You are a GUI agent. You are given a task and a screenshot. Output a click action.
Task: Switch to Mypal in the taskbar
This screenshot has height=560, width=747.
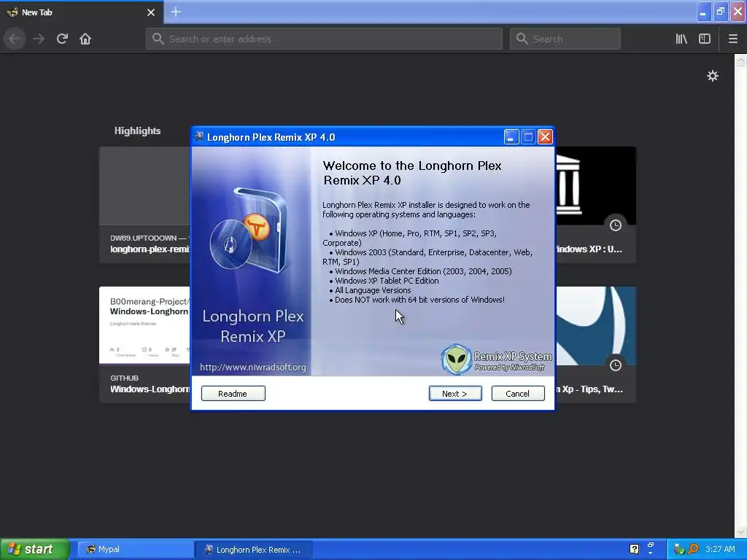[x=135, y=549]
